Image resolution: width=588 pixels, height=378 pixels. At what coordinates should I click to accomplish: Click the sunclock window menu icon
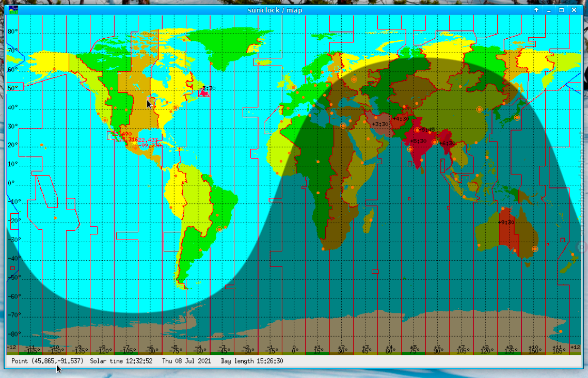(x=13, y=10)
